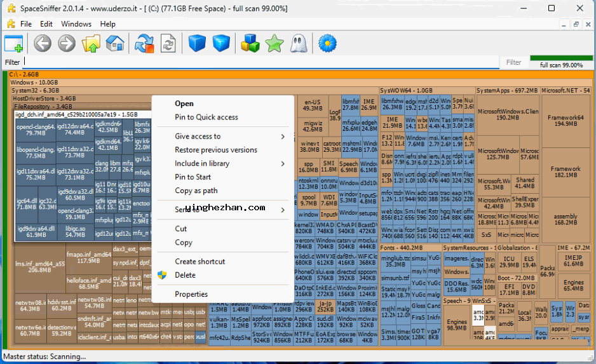This screenshot has width=596, height=364.
Task: Choose Cut in the context menu
Action: tap(223, 229)
